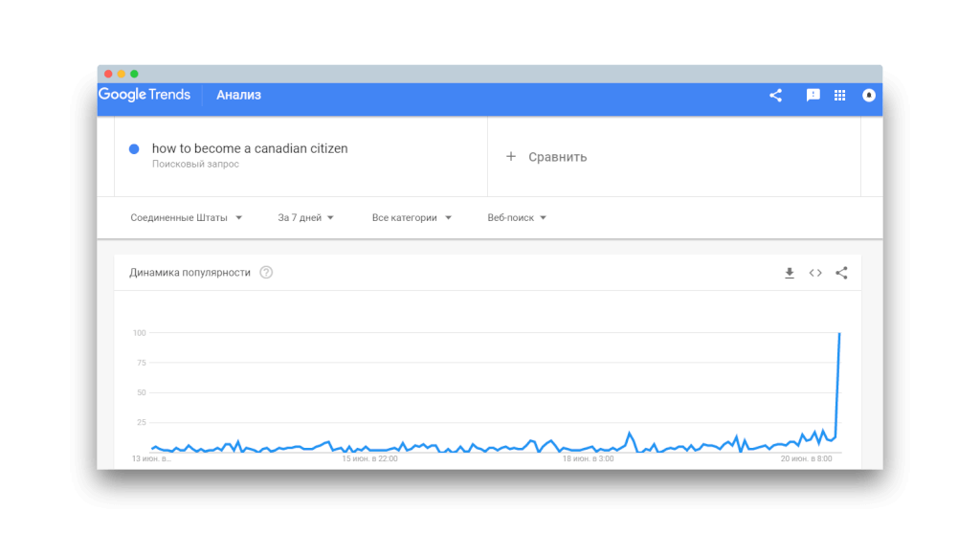Expand the Все категории dropdown

click(x=412, y=218)
